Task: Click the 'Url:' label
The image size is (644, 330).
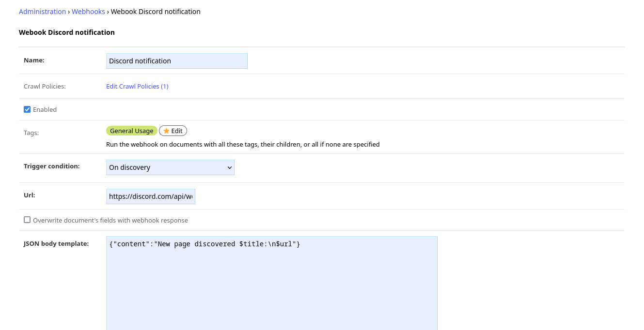Action: 30,195
